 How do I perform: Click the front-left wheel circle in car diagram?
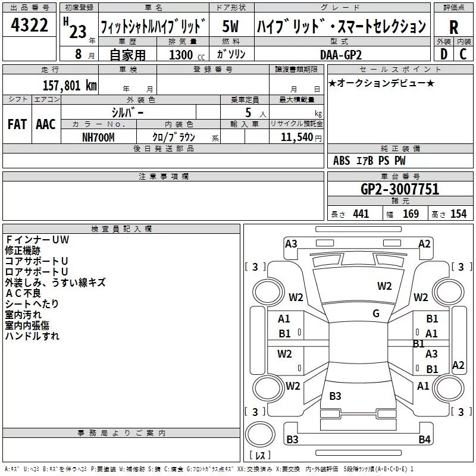268,292
